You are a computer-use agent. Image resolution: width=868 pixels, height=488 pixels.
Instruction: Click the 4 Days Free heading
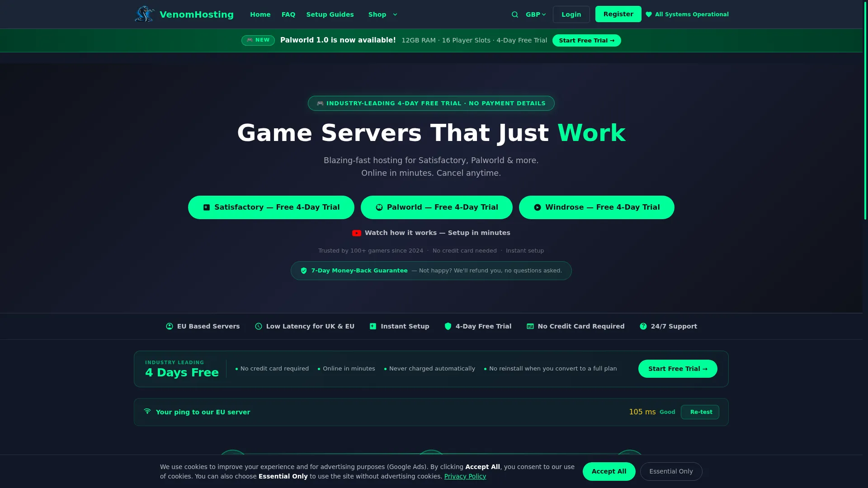pos(182,372)
